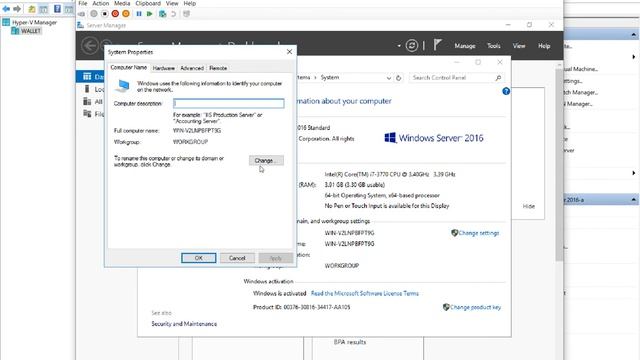This screenshot has height=360, width=640.
Task: Click the Forward arrow in Hyper-V Manager toolbar
Action: 17,9
